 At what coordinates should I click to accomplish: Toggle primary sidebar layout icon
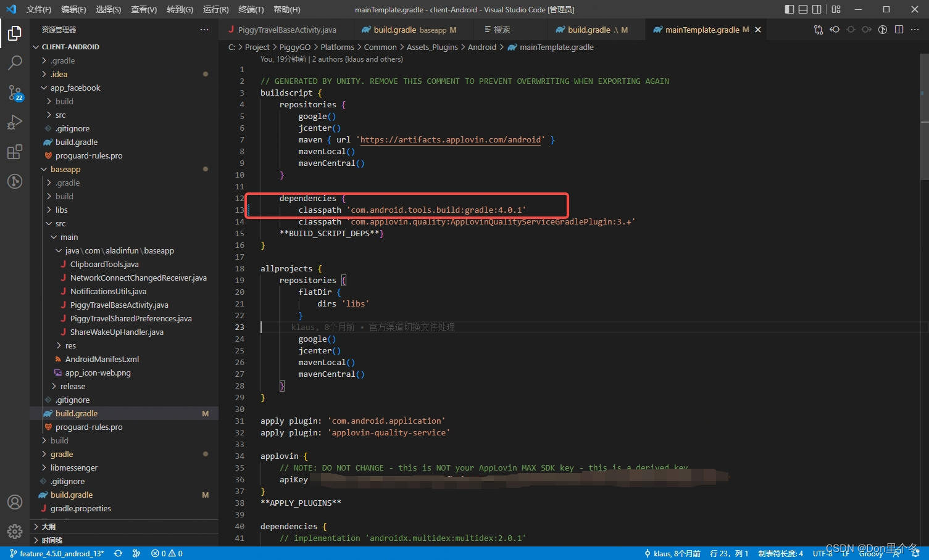click(x=789, y=9)
